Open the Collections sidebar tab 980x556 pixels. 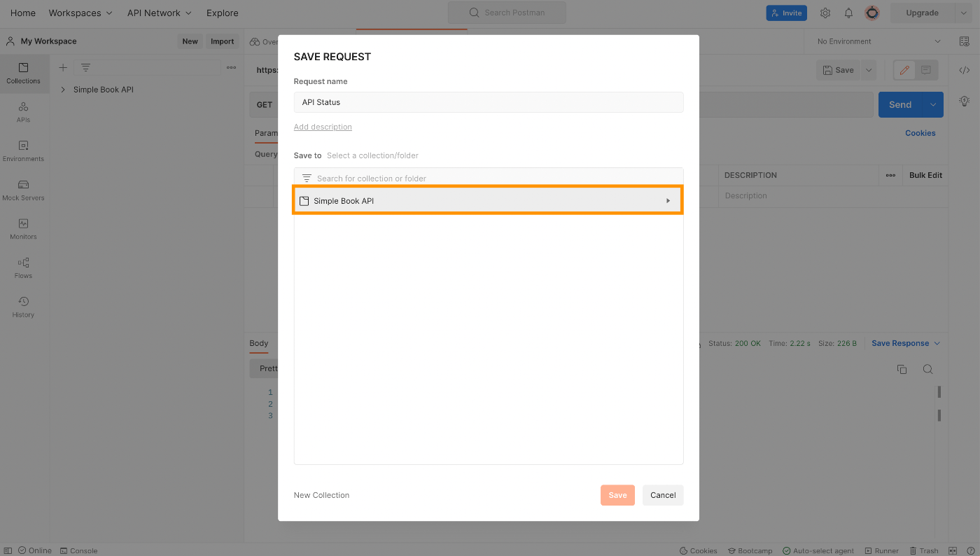click(23, 74)
